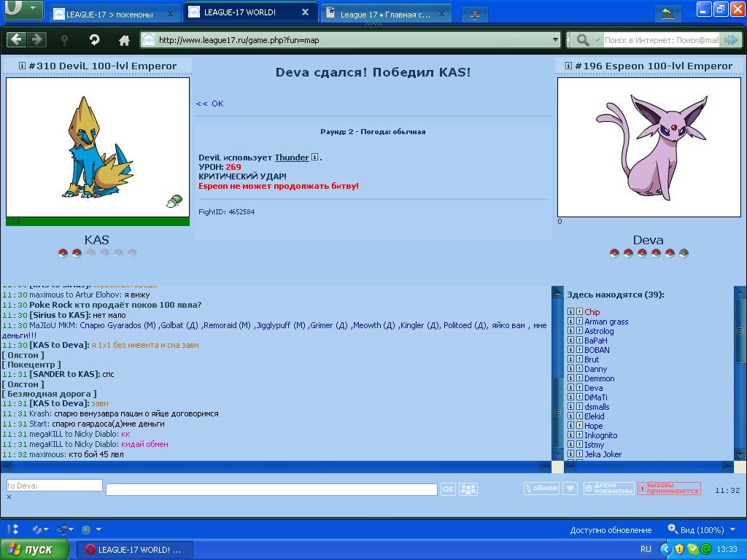747x560 pixels.
Task: Click DeviL's green HP bar
Action: point(98,222)
